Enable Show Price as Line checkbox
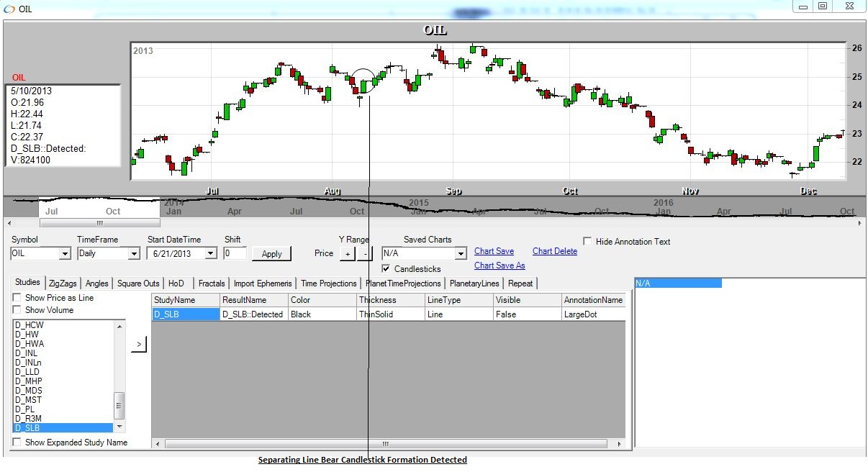The width and height of the screenshot is (868, 472). (17, 298)
